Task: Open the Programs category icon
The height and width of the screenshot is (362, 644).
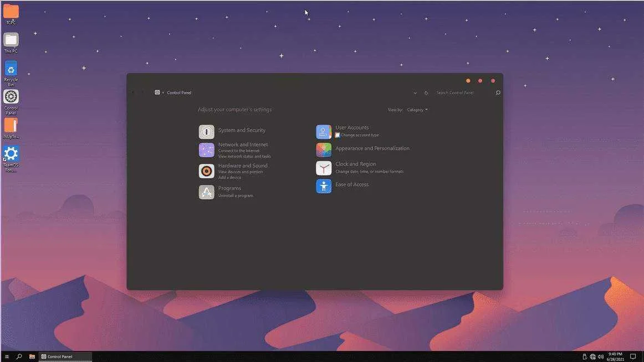Action: coord(207,192)
